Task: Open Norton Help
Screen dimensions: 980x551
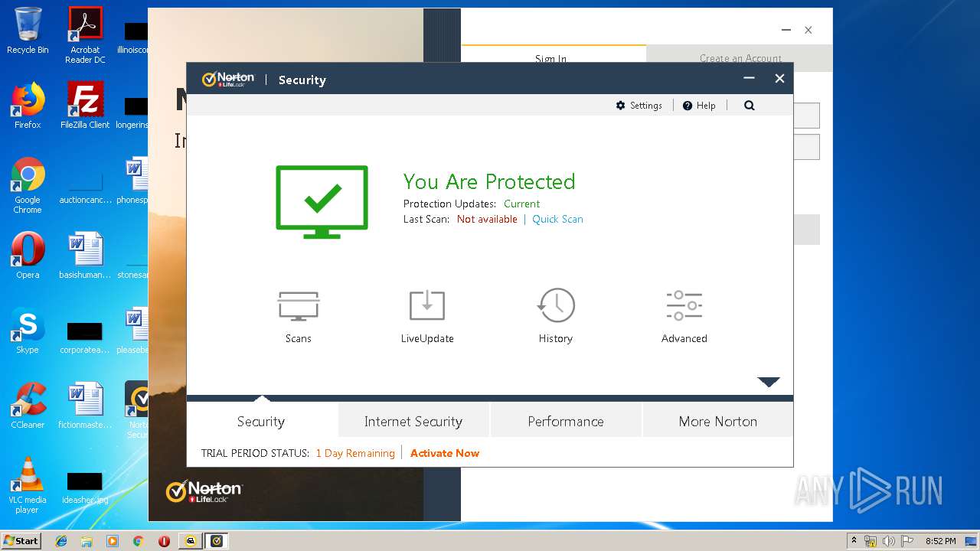Action: coord(699,106)
